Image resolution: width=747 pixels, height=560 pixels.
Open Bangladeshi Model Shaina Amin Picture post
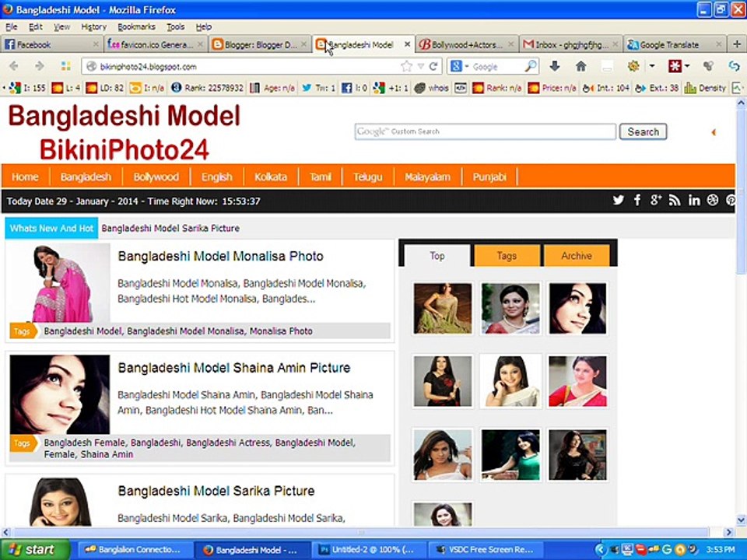tap(234, 368)
